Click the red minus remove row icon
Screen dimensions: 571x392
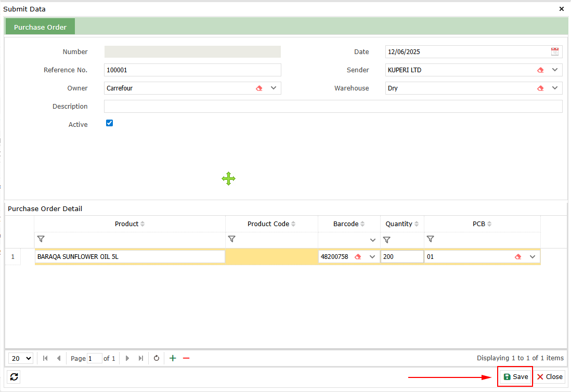tap(186, 358)
